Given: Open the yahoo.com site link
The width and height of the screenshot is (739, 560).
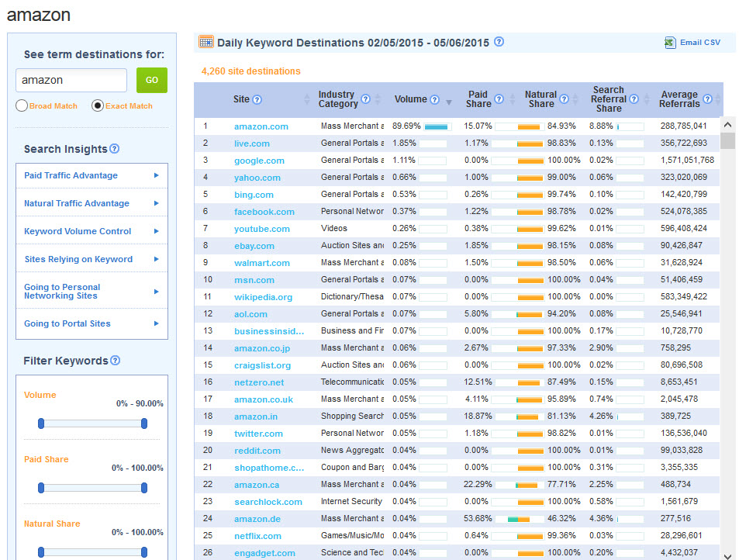Looking at the screenshot, I should tap(257, 178).
